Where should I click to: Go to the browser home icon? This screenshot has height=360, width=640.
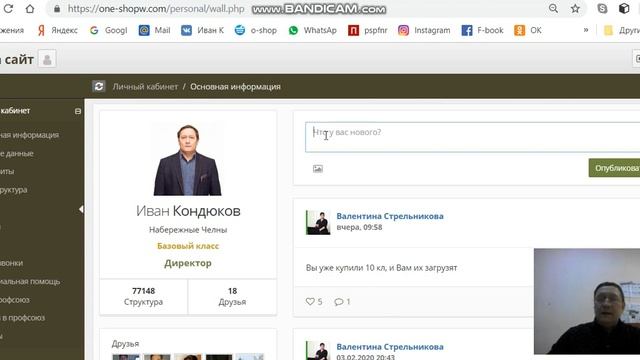point(30,9)
